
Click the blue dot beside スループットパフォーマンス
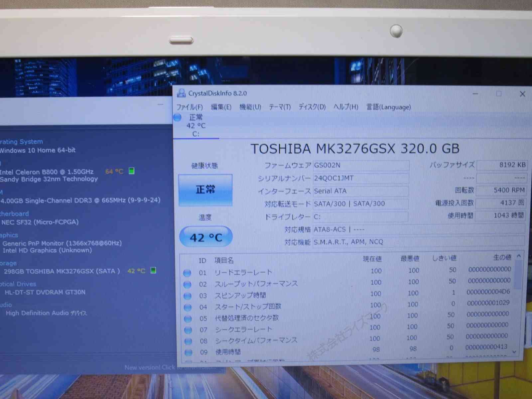188,284
